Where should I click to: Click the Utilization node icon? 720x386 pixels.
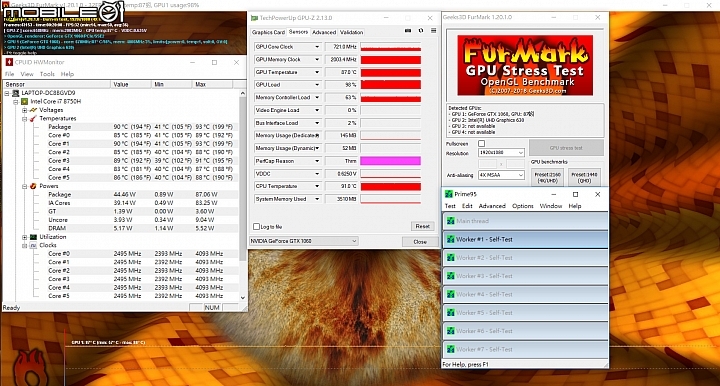33,237
